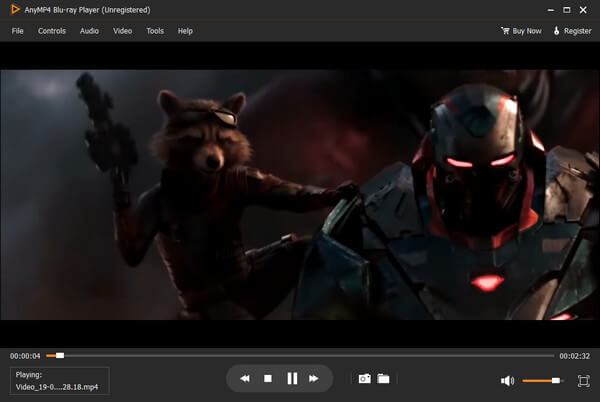Open the Controls menu

pos(52,31)
